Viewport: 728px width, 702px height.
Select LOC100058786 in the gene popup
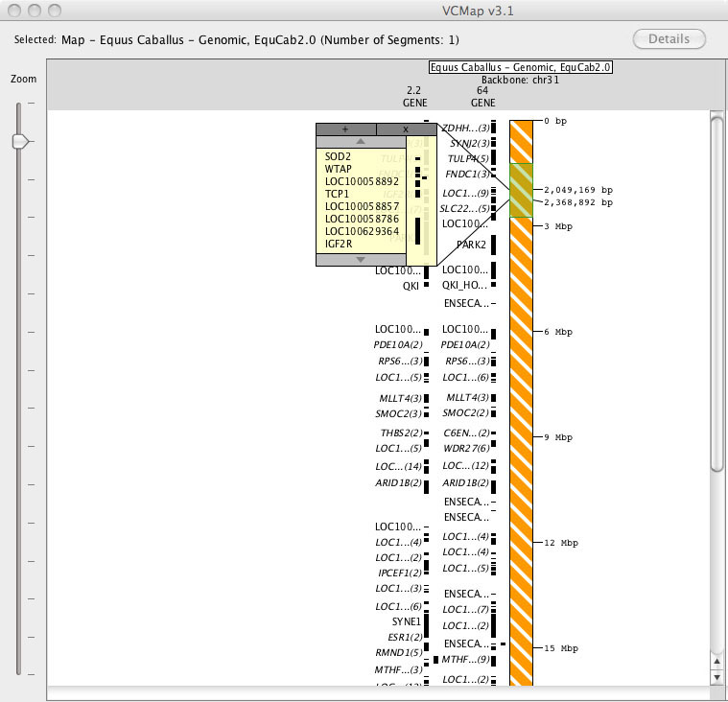tap(362, 220)
